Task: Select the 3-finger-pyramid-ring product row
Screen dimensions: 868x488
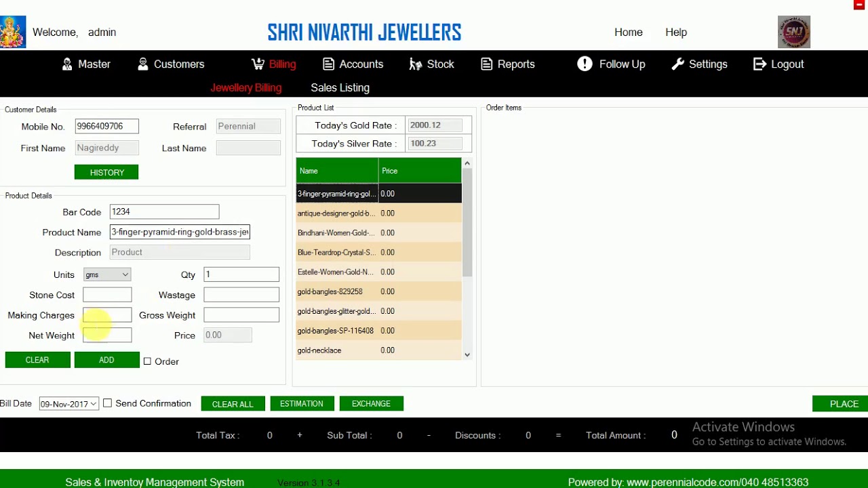Action: click(x=379, y=194)
